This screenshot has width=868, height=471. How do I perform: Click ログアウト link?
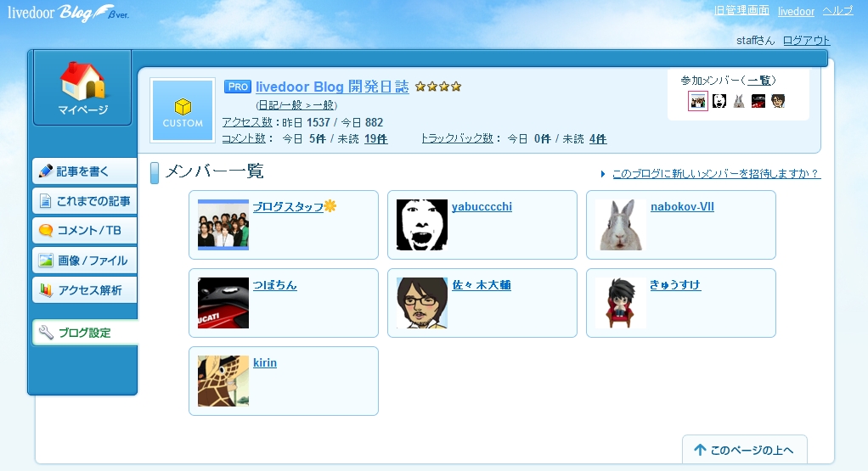[x=806, y=41]
